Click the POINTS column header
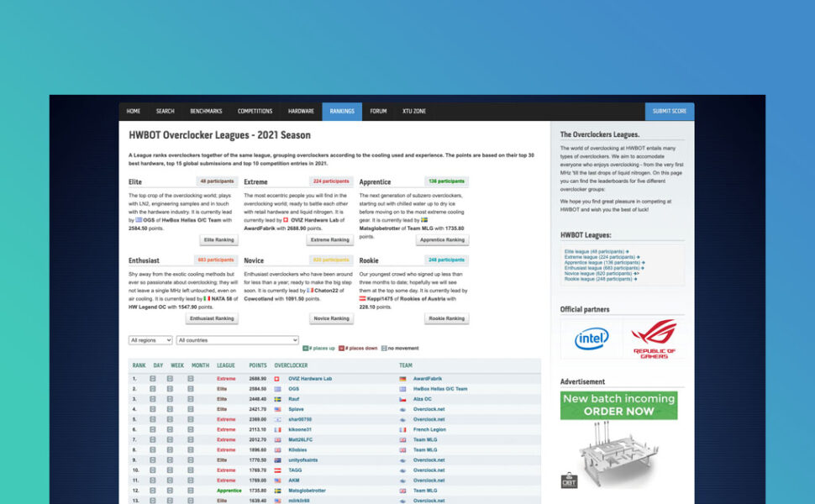815x504 pixels. coord(258,365)
